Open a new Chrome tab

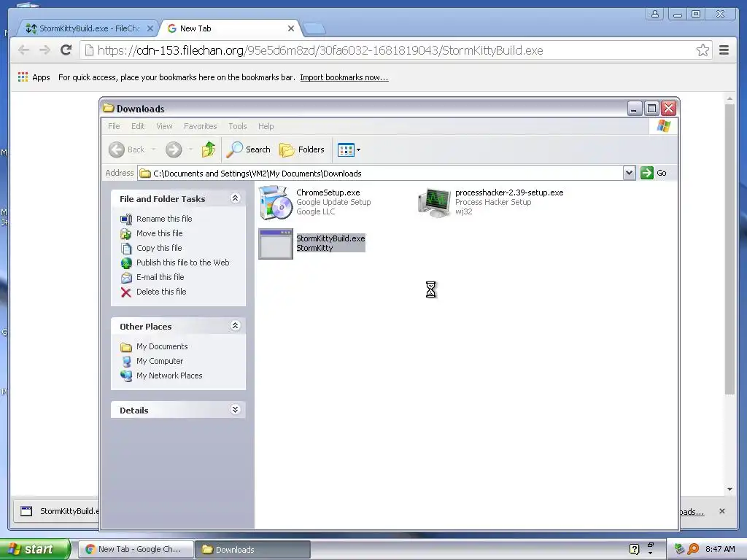314,29
